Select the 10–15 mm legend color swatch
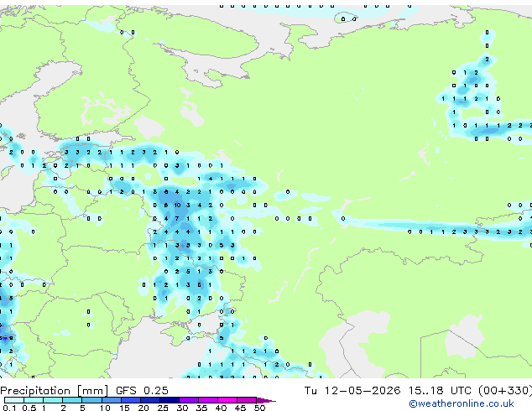Screen dimensions: 532x411 click(x=112, y=400)
